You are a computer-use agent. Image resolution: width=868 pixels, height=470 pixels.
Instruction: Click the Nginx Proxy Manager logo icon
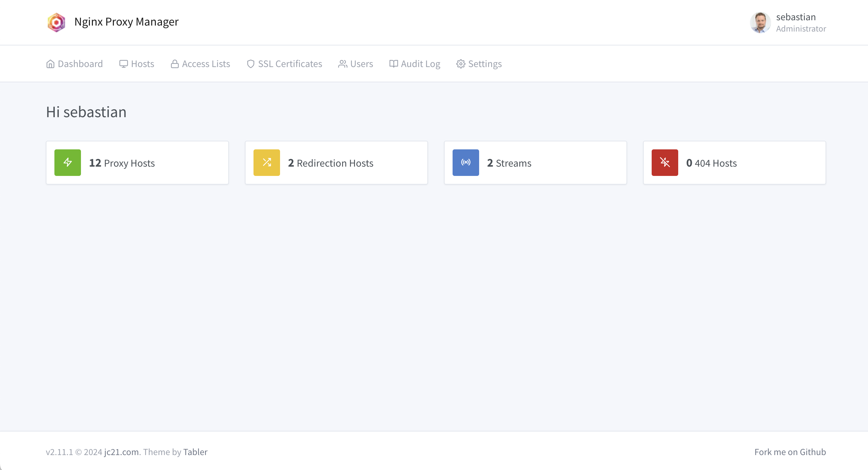coord(56,22)
